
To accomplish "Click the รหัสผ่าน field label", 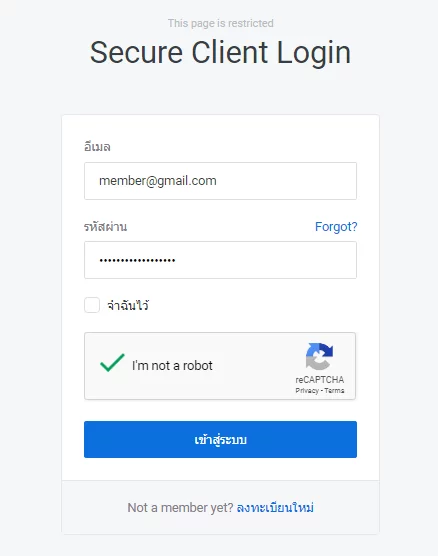I will coord(105,226).
